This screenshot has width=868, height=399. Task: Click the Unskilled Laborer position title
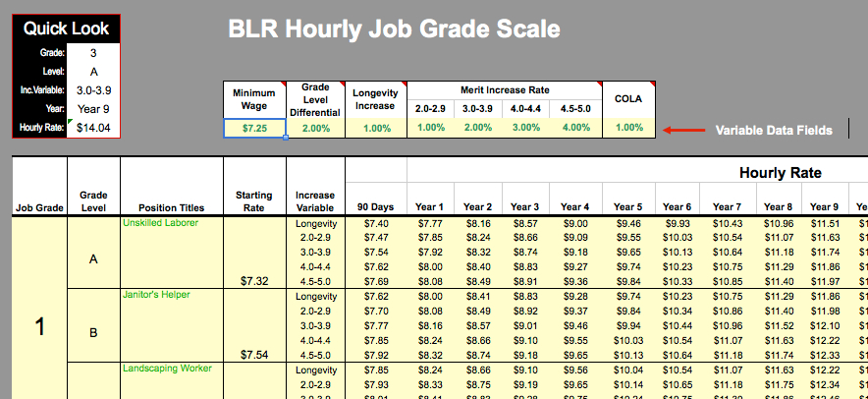tap(160, 223)
